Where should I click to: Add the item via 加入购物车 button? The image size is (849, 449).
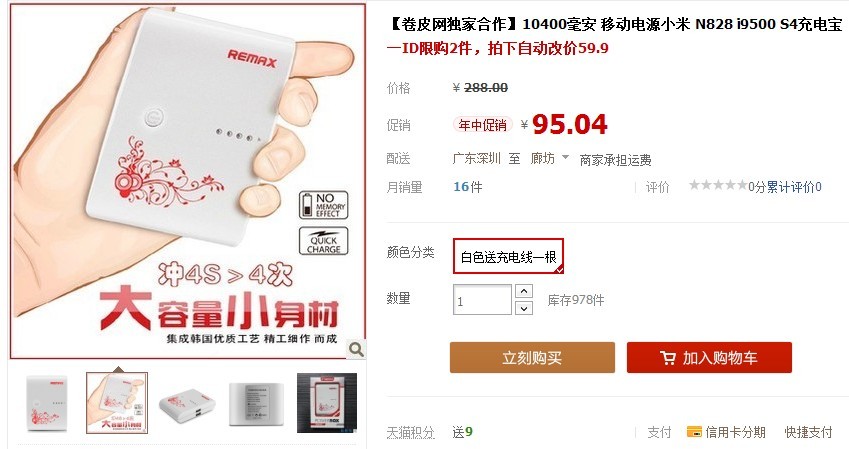(709, 357)
